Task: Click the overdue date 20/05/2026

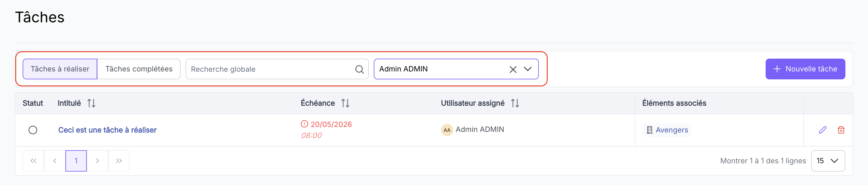Action: click(331, 125)
